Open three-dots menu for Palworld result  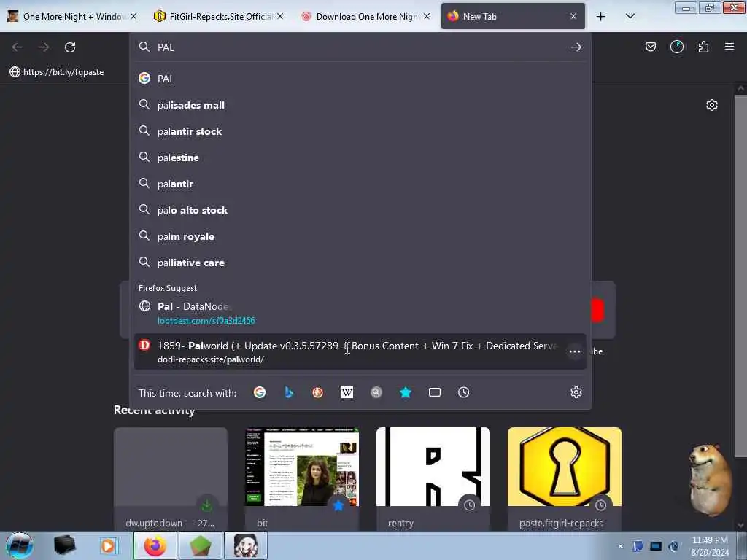(575, 352)
